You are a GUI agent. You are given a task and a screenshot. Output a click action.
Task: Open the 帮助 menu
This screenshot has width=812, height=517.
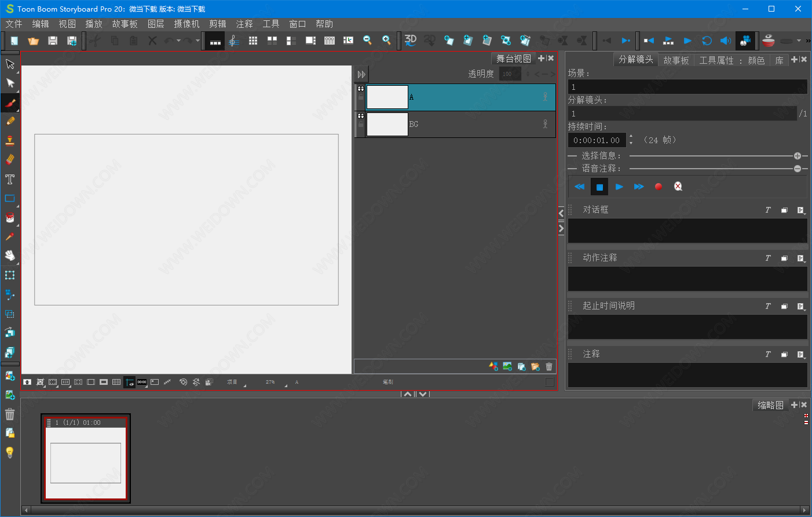[324, 24]
